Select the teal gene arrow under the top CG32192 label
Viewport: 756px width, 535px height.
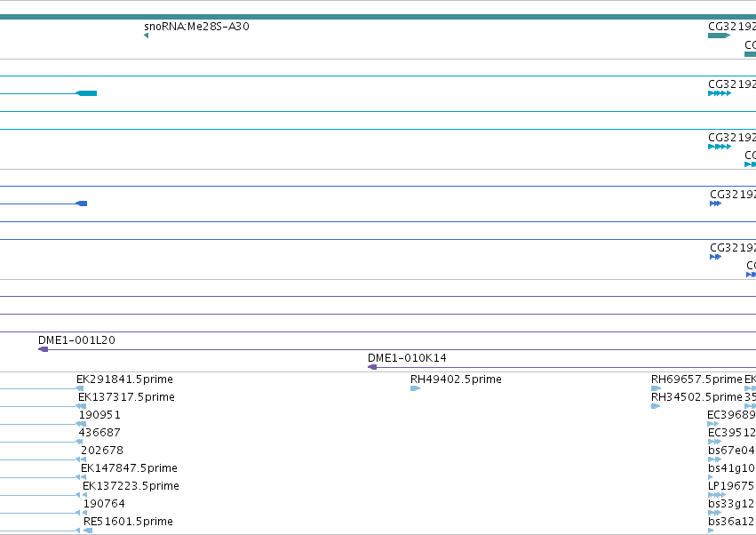pyautogui.click(x=719, y=36)
